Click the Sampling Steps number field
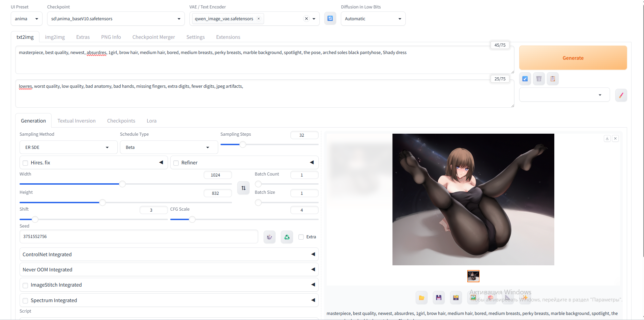The height and width of the screenshot is (320, 644). (304, 135)
